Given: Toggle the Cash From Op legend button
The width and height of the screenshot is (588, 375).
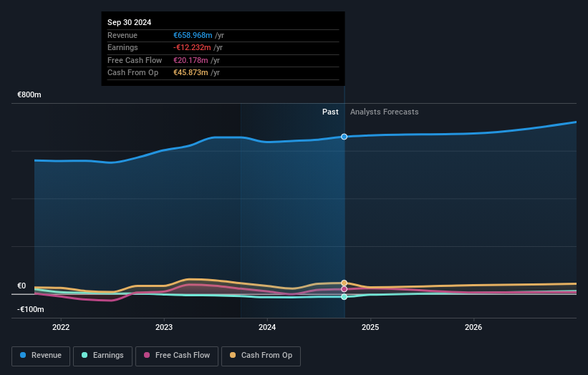Looking at the screenshot, I should click(261, 356).
